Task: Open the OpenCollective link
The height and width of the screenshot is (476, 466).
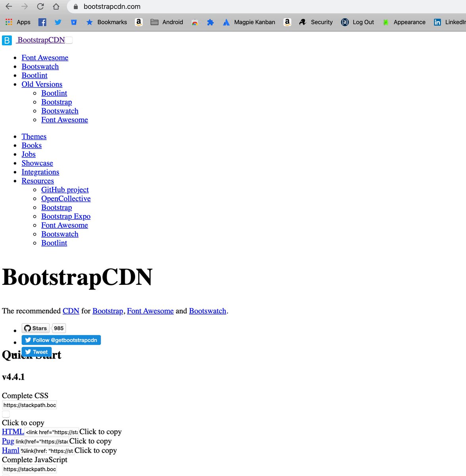Action: click(66, 198)
